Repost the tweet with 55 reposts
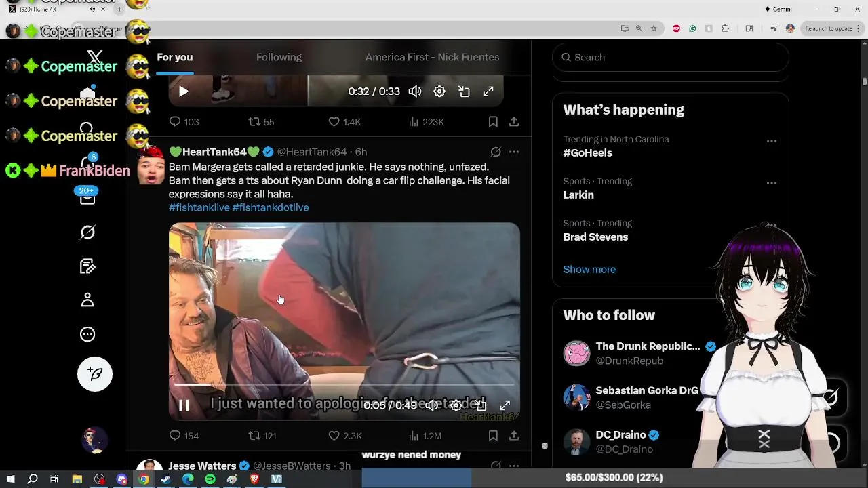This screenshot has width=868, height=488. [x=261, y=122]
